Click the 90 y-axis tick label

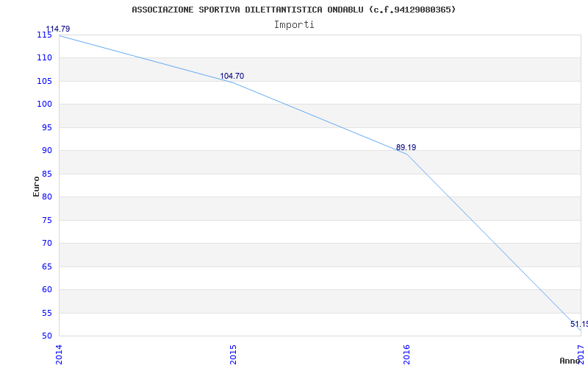coord(46,151)
